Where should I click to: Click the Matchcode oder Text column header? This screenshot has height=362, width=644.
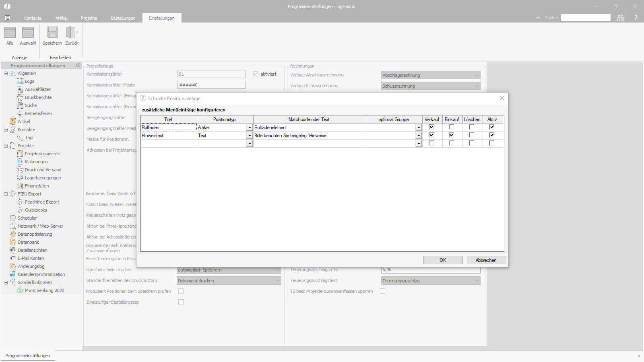[310, 119]
